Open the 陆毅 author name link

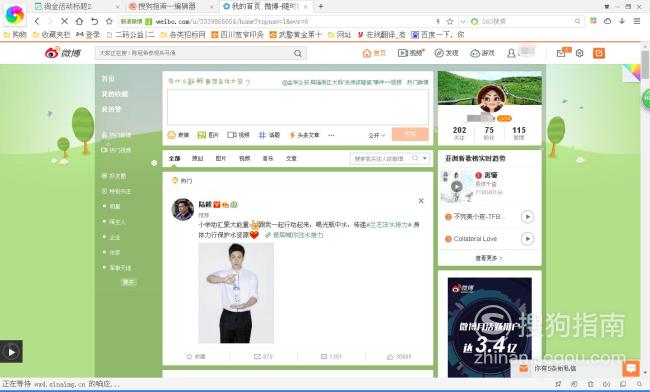pos(205,204)
